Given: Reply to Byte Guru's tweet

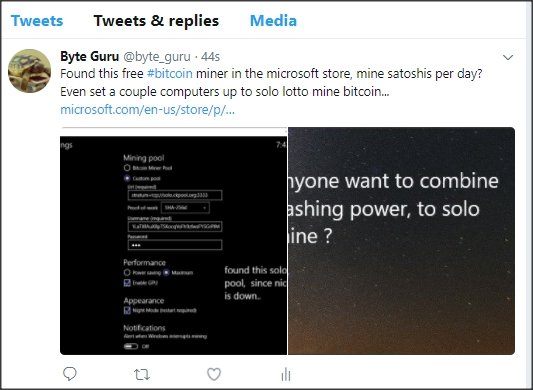Looking at the screenshot, I should click(70, 374).
